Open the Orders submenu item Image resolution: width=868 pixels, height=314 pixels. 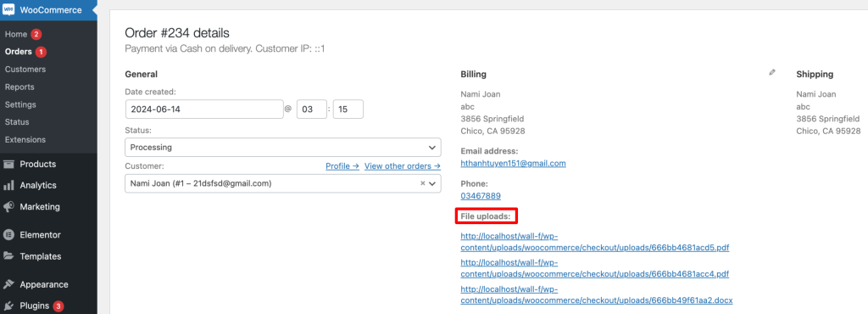pos(19,52)
